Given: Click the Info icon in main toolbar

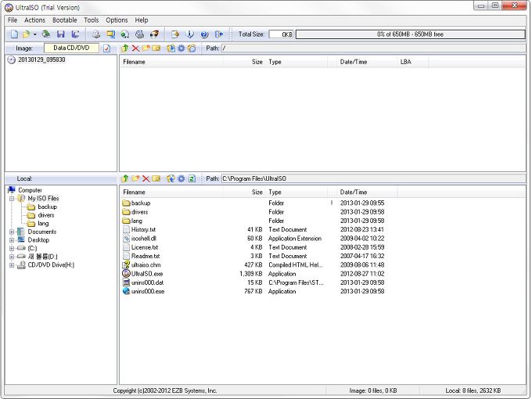Looking at the screenshot, I should coord(190,34).
